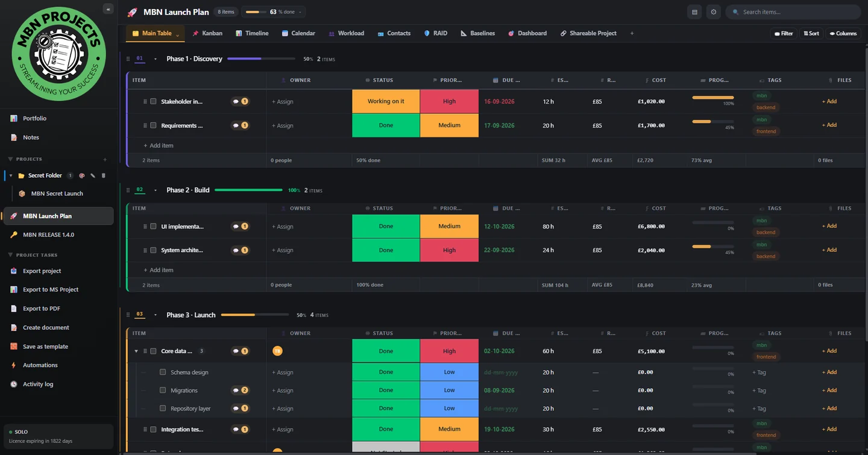
Task: Switch to the Kanban tab
Action: point(207,33)
